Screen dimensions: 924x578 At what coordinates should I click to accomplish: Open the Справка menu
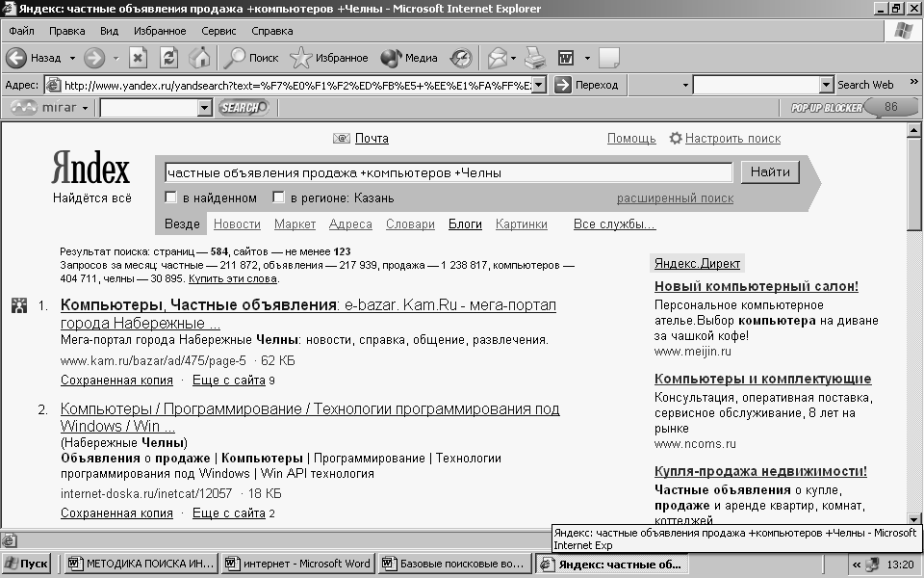tap(271, 31)
